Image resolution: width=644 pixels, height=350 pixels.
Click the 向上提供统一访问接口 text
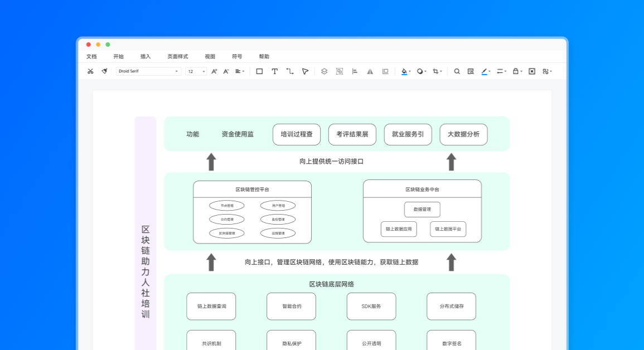pyautogui.click(x=331, y=162)
